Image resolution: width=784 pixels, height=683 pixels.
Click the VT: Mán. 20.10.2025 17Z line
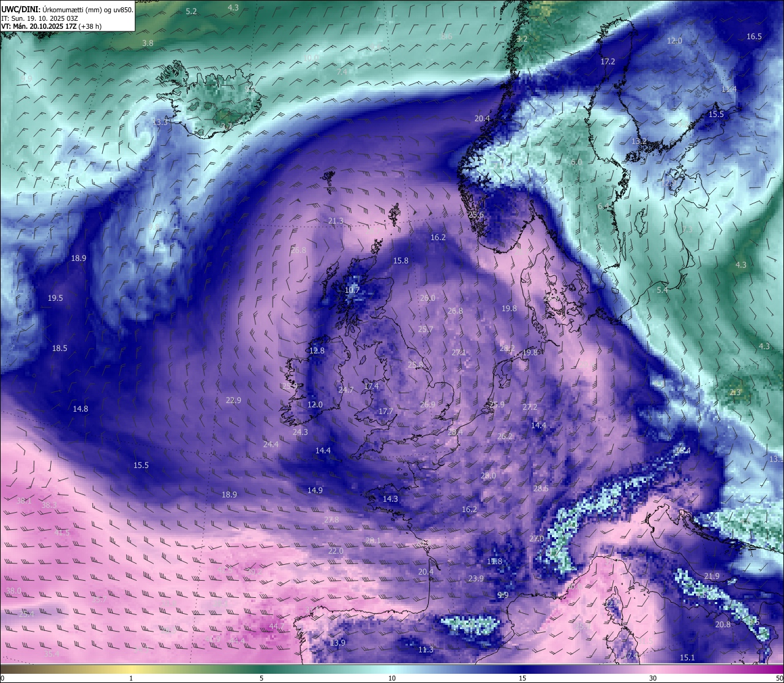51,26
